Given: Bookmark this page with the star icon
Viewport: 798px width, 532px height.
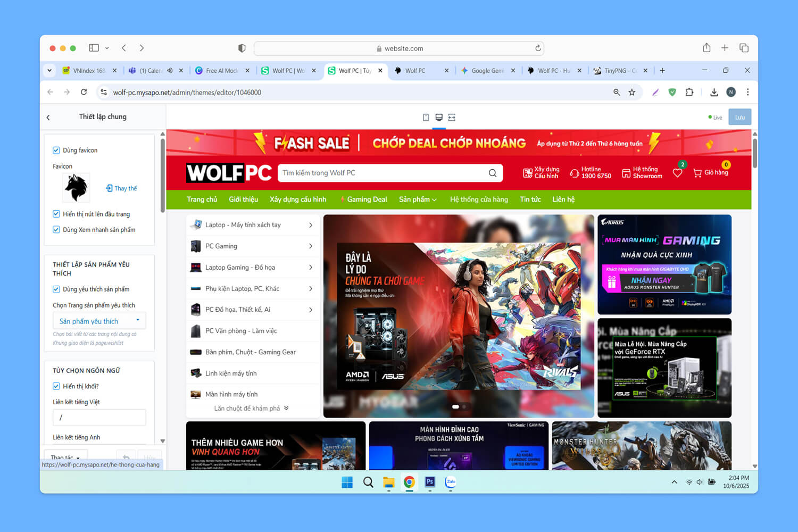Looking at the screenshot, I should pos(632,92).
